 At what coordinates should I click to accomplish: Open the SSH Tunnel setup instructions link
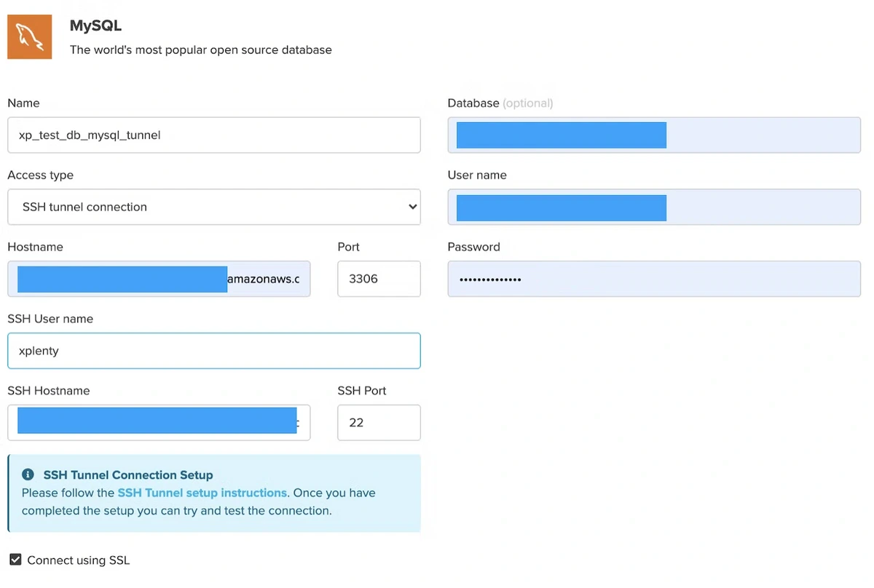pyautogui.click(x=202, y=493)
